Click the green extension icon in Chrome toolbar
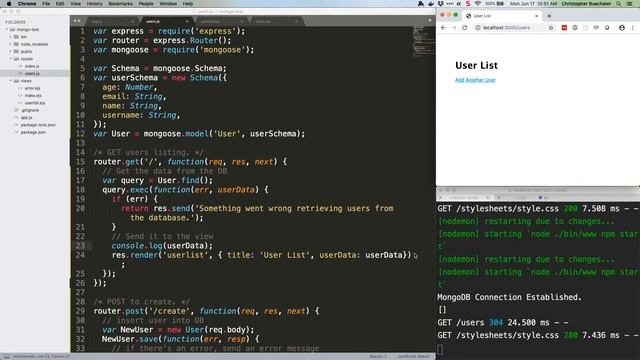This screenshot has height=360, width=640. [575, 28]
